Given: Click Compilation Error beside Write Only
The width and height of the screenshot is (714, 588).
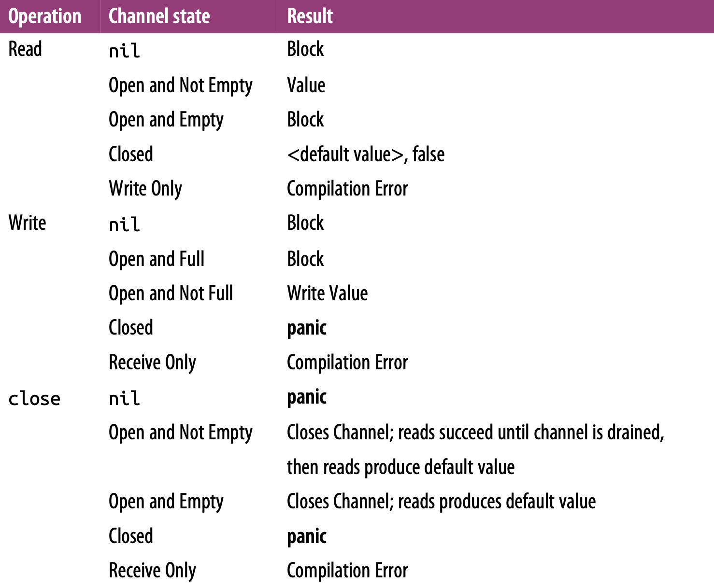Looking at the screenshot, I should (x=347, y=189).
